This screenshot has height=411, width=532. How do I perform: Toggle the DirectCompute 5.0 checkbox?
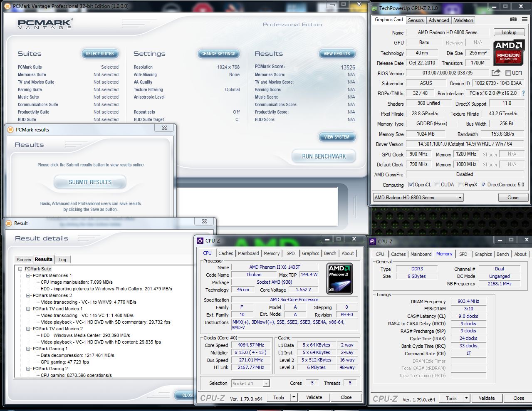(x=483, y=185)
